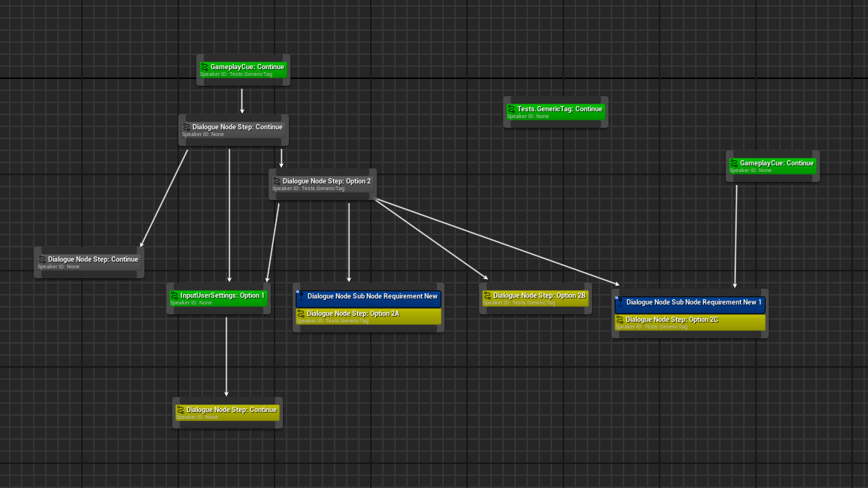This screenshot has height=488, width=868.
Task: Click the Option 2B dialogue step icon
Action: (487, 296)
